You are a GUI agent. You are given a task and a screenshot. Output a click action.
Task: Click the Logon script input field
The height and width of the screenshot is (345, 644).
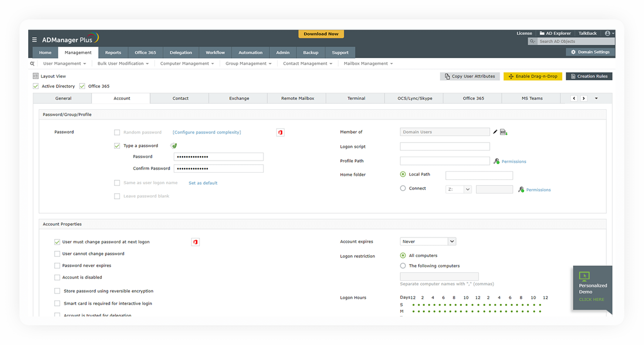445,147
